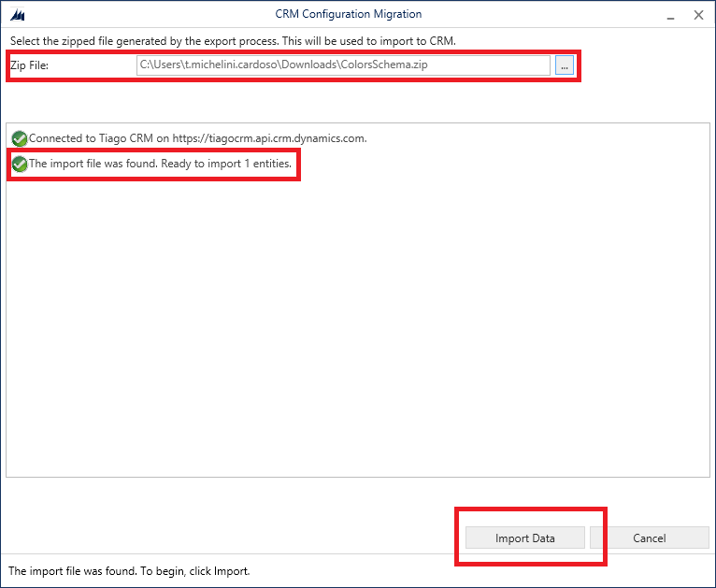Open file browser with the ellipsis button

click(564, 65)
